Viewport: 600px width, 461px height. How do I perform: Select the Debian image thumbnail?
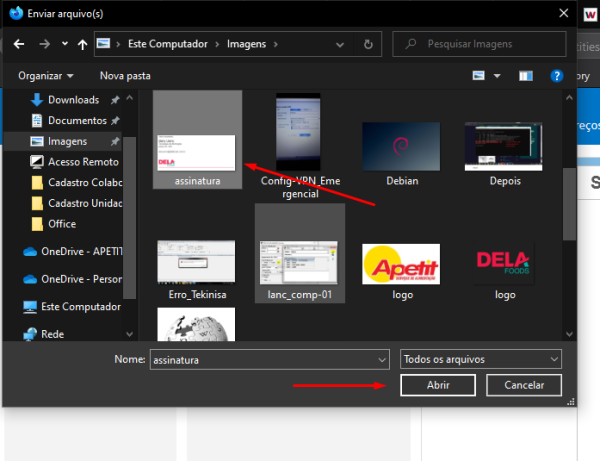tap(402, 151)
